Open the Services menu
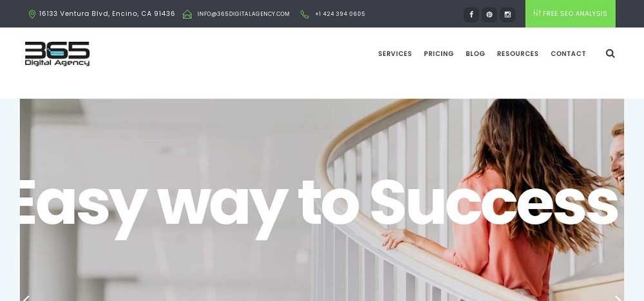644x301 pixels. click(395, 54)
